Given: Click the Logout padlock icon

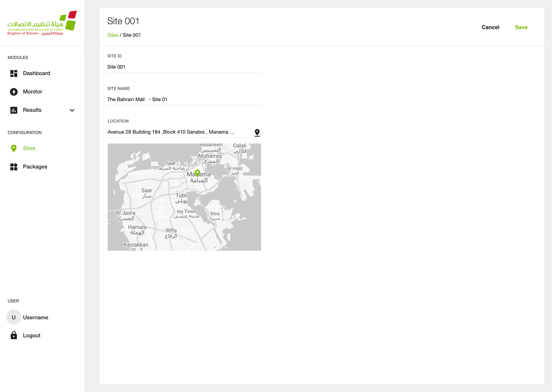Looking at the screenshot, I should [x=14, y=335].
